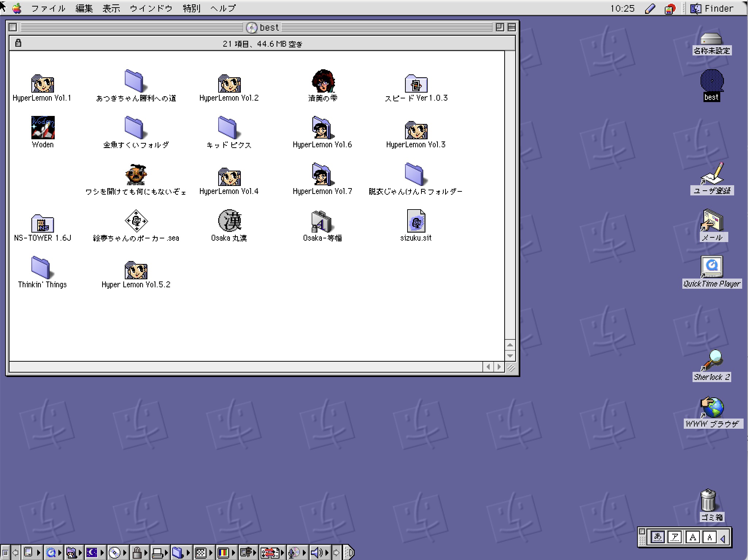
Task: Switch input to hiragana あ mode
Action: (658, 537)
